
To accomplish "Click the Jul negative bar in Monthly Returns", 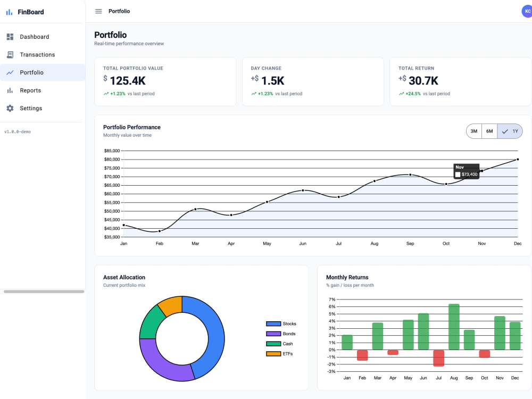I will point(438,358).
